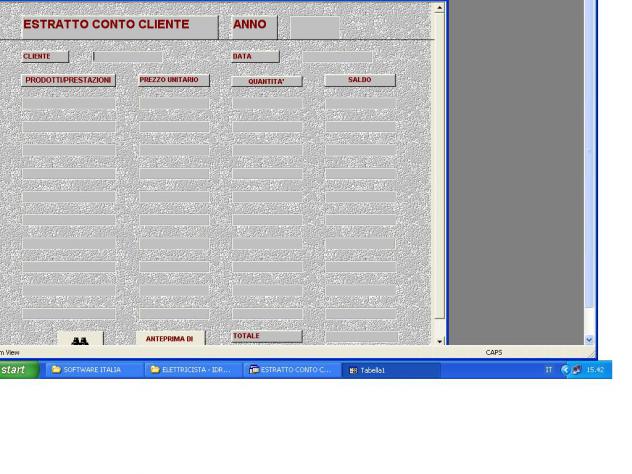Click the SALDO column header
This screenshot has width=632, height=474.
[x=360, y=80]
